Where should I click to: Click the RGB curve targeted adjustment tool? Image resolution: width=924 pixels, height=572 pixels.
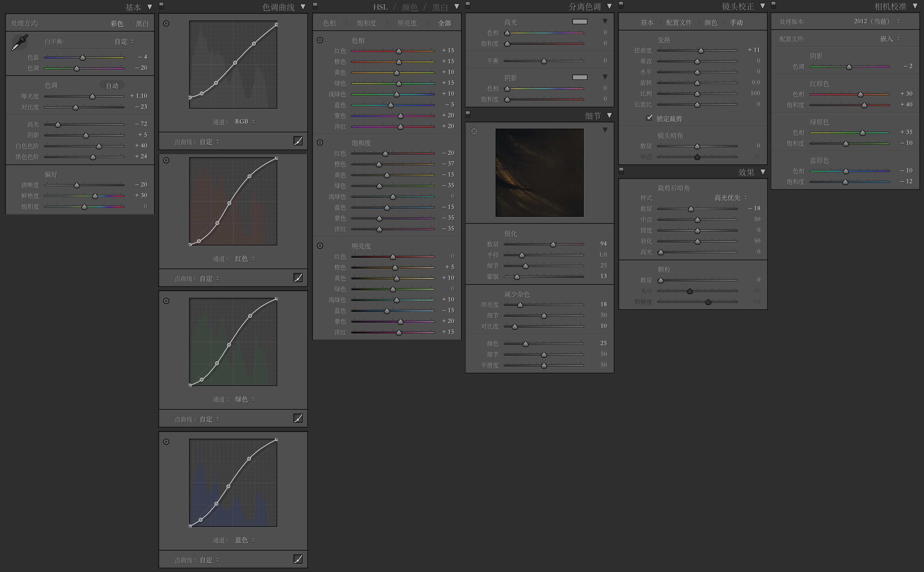[x=166, y=24]
